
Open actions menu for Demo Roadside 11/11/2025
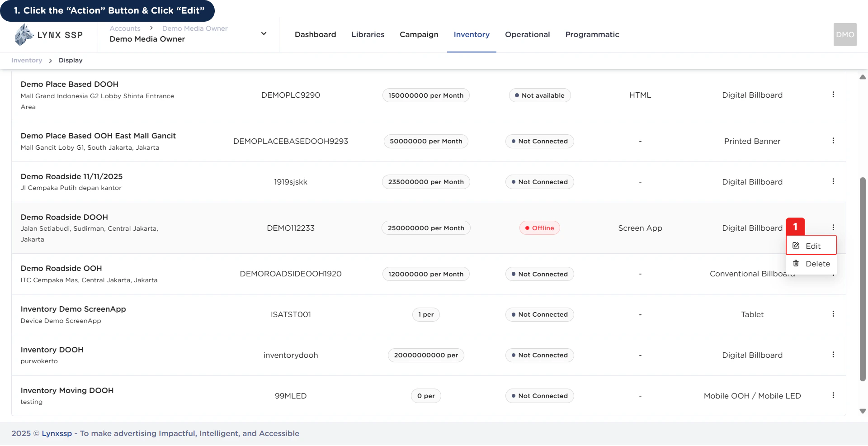click(x=833, y=181)
